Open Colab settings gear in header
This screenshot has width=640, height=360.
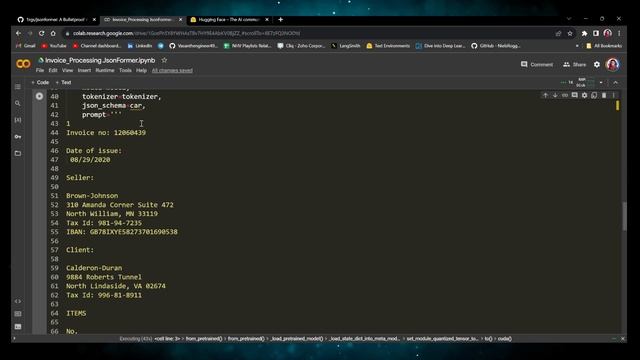click(597, 64)
